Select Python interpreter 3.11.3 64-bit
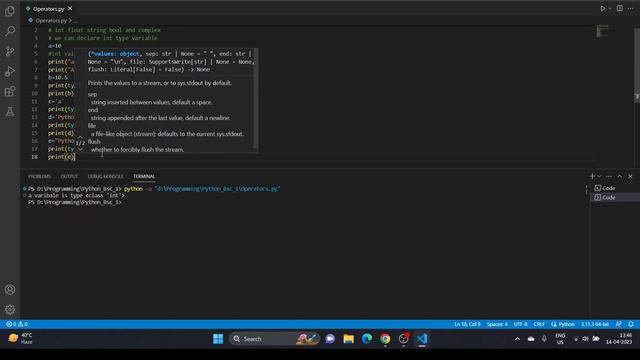This screenshot has width=640, height=360. (x=595, y=324)
